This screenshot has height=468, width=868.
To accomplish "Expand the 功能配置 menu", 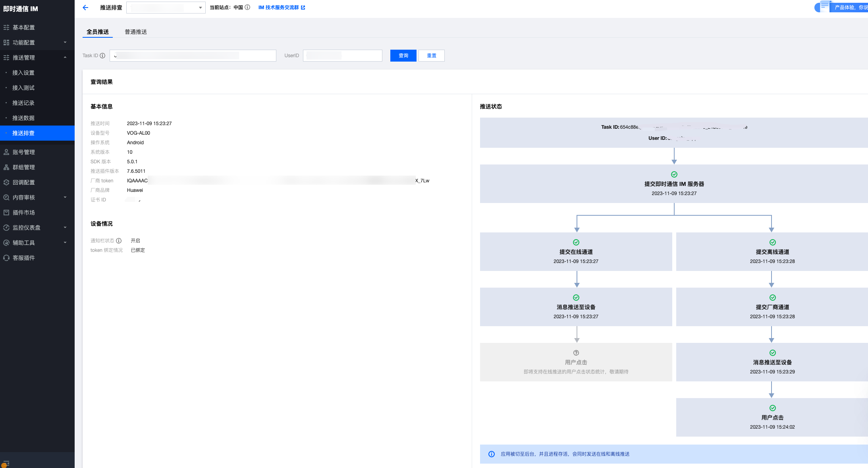I will point(65,43).
